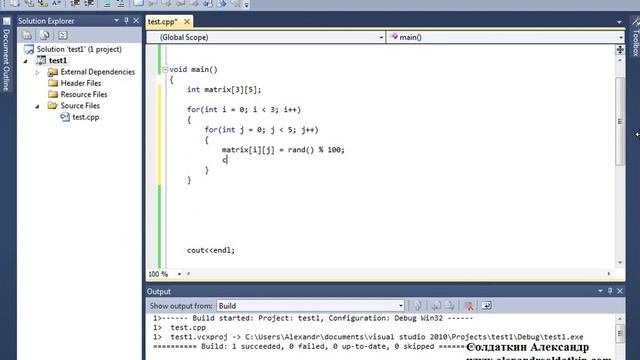Click the Resource Files folder icon
The image size is (640, 360).
click(53, 94)
